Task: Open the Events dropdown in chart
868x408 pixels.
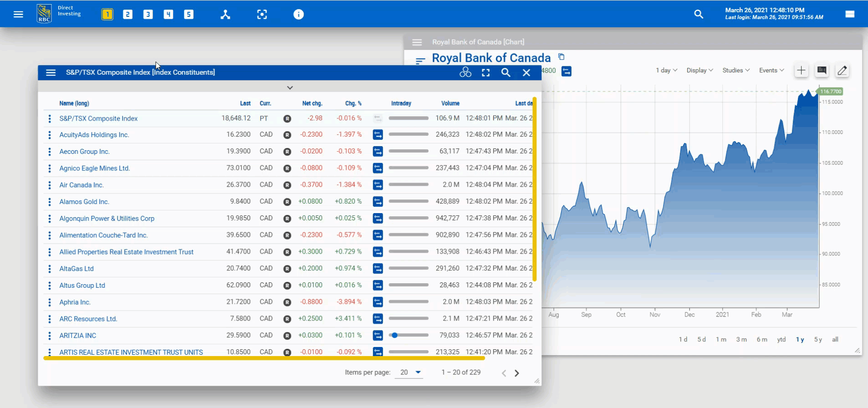Action: click(x=771, y=71)
